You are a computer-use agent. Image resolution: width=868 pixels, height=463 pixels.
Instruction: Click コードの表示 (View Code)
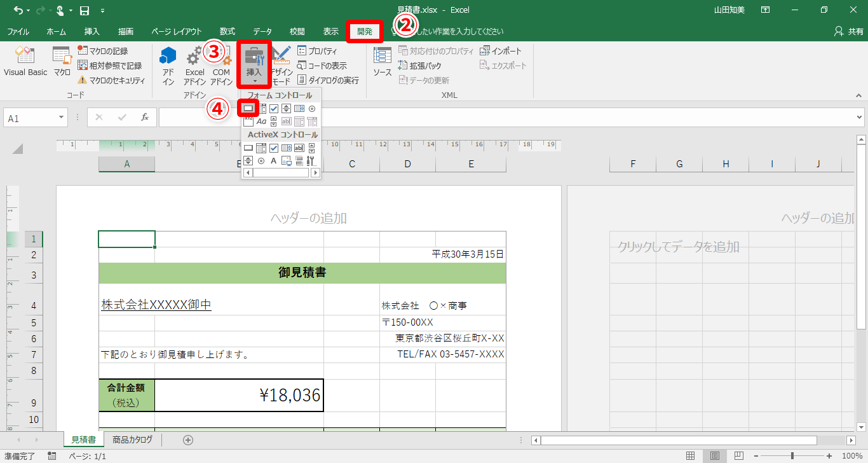[x=322, y=66]
